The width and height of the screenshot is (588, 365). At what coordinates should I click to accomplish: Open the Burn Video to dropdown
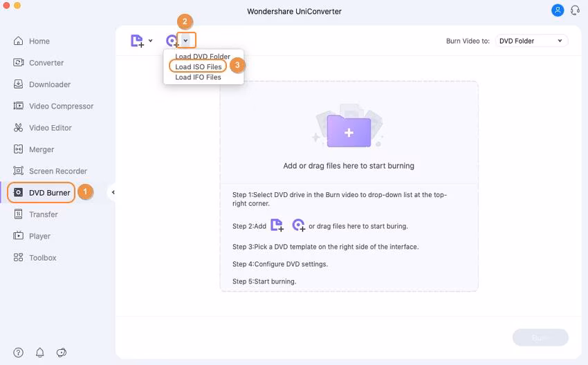point(531,41)
